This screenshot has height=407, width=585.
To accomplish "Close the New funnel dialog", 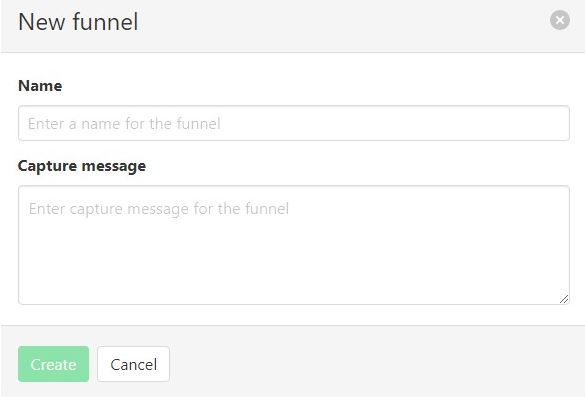I will (x=560, y=20).
